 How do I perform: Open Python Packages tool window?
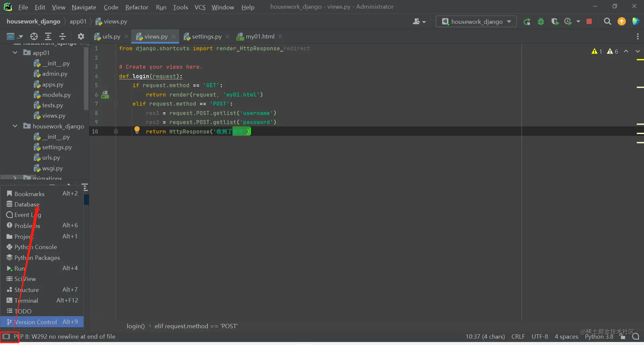(42, 258)
